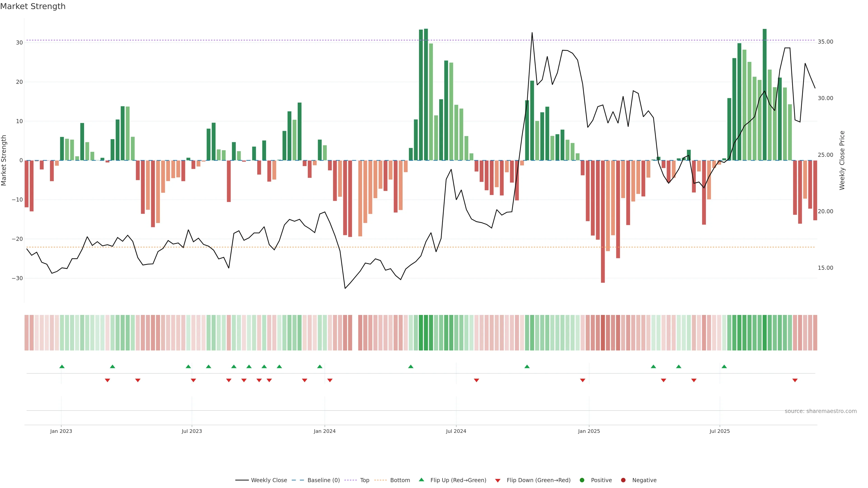Click the red flip-down marker just before Jan 2025
This screenshot has height=488, width=868.
click(583, 380)
